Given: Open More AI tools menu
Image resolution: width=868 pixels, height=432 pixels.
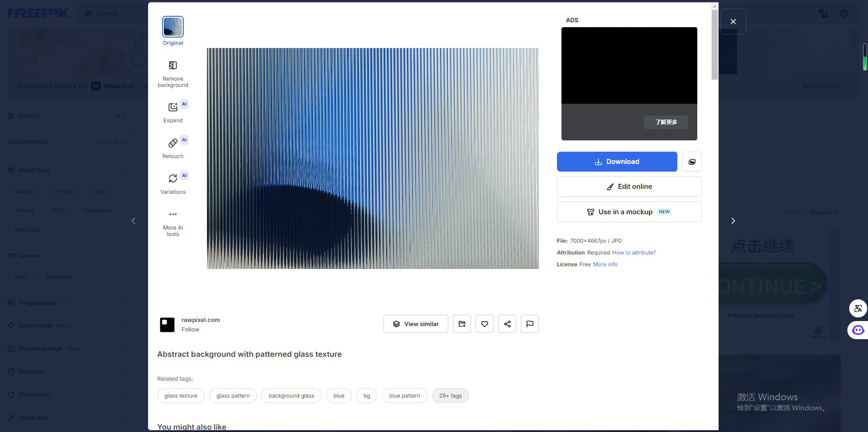Looking at the screenshot, I should pos(173,224).
